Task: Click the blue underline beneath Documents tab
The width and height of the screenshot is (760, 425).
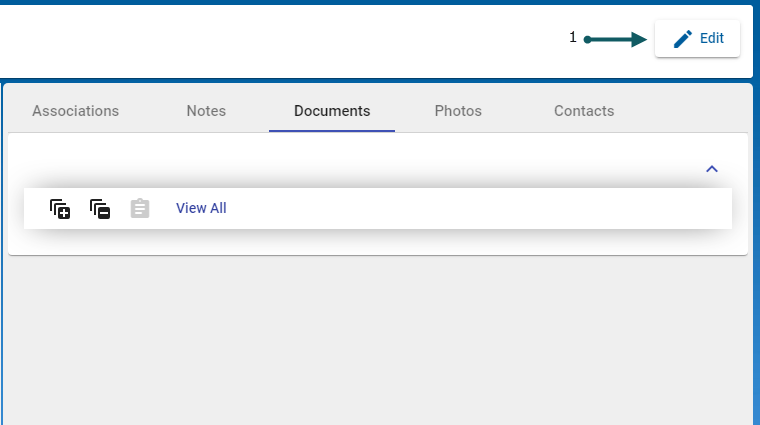Action: (332, 130)
